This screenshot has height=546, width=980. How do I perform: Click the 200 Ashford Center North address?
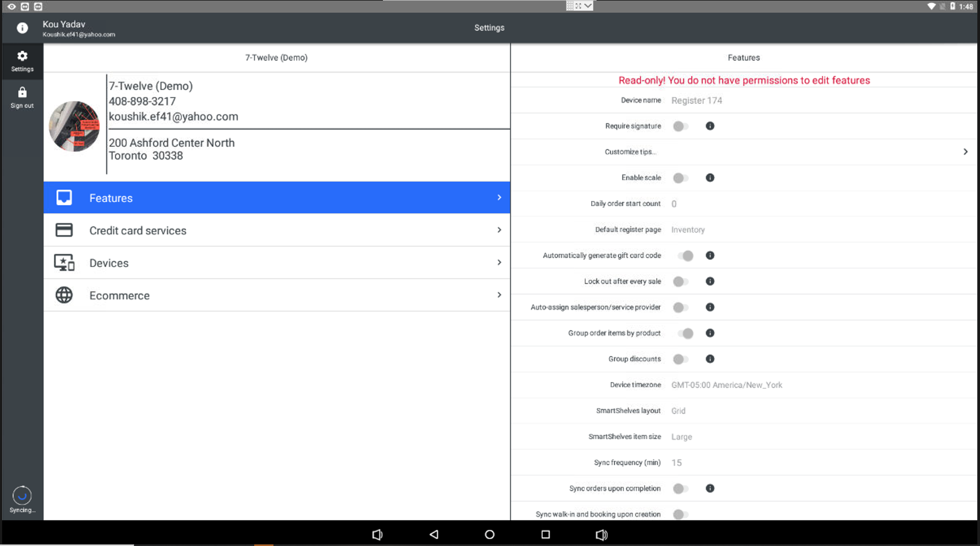pyautogui.click(x=171, y=143)
